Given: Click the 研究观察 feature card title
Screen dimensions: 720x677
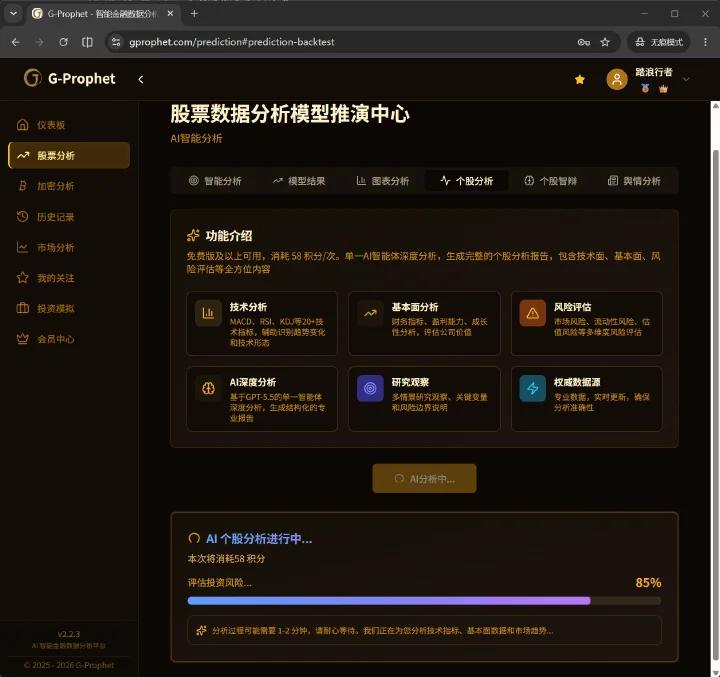Looking at the screenshot, I should point(410,383).
